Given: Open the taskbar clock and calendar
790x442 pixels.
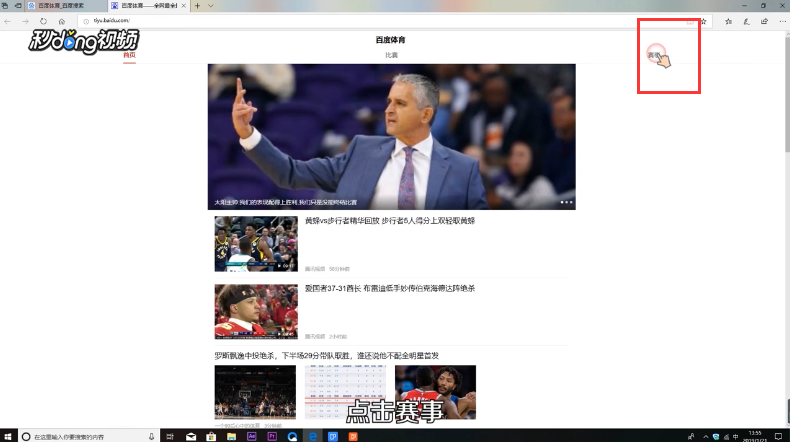Looking at the screenshot, I should pyautogui.click(x=755, y=436).
